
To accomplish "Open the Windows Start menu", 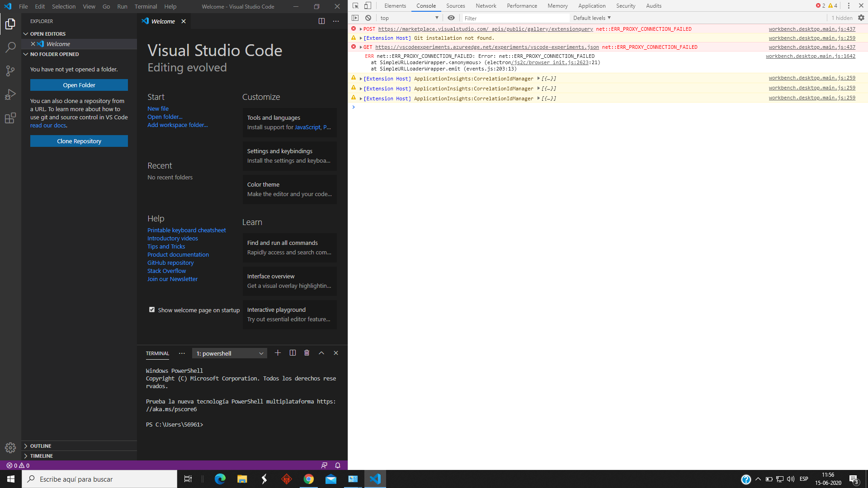I will click(x=11, y=479).
